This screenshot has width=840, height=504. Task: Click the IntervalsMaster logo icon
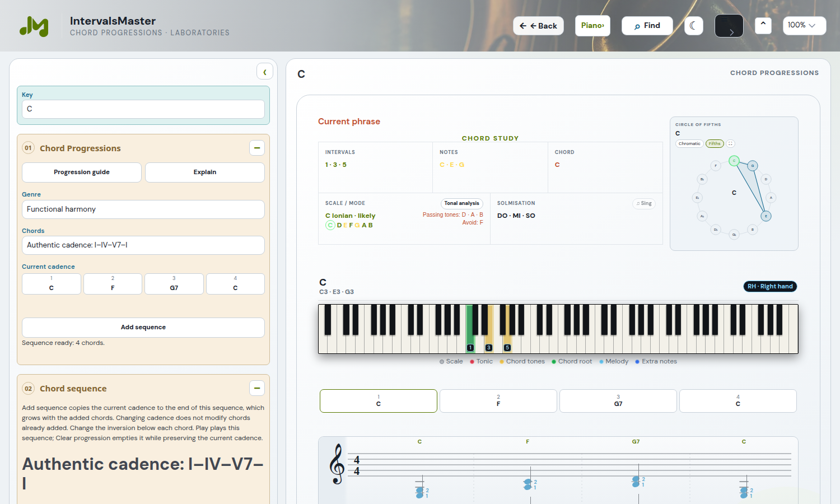34,26
